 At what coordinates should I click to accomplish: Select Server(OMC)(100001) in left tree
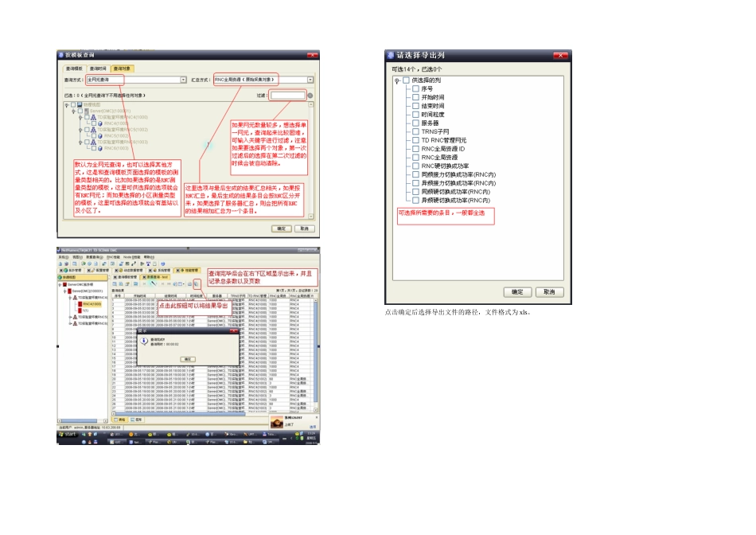[88, 291]
